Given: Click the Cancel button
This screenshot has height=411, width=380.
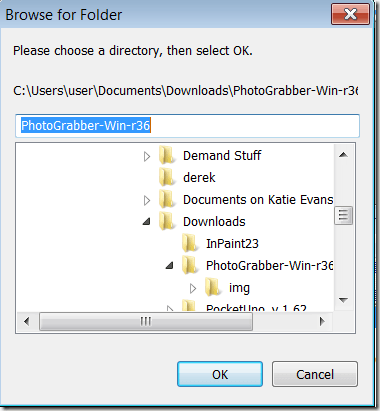Looking at the screenshot, I should 315,374.
